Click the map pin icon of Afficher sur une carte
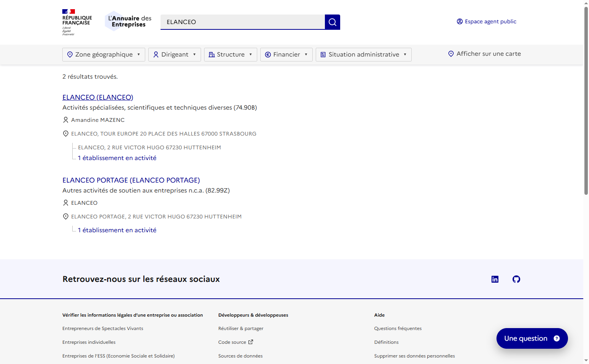This screenshot has width=589, height=364. 451,54
